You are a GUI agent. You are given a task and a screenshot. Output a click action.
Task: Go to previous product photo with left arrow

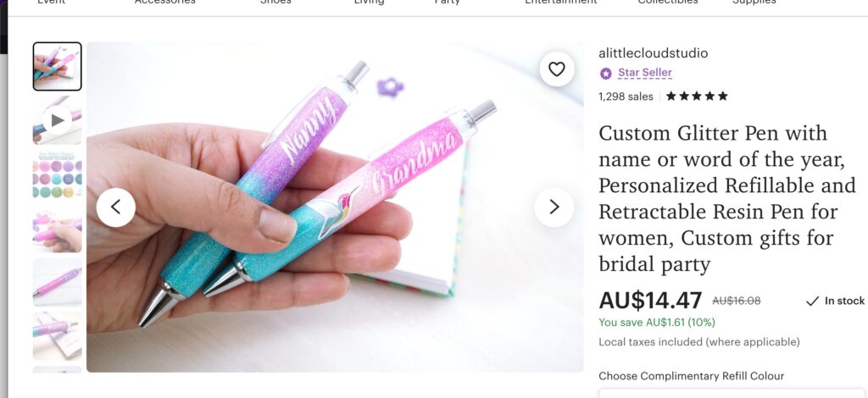[x=115, y=207]
